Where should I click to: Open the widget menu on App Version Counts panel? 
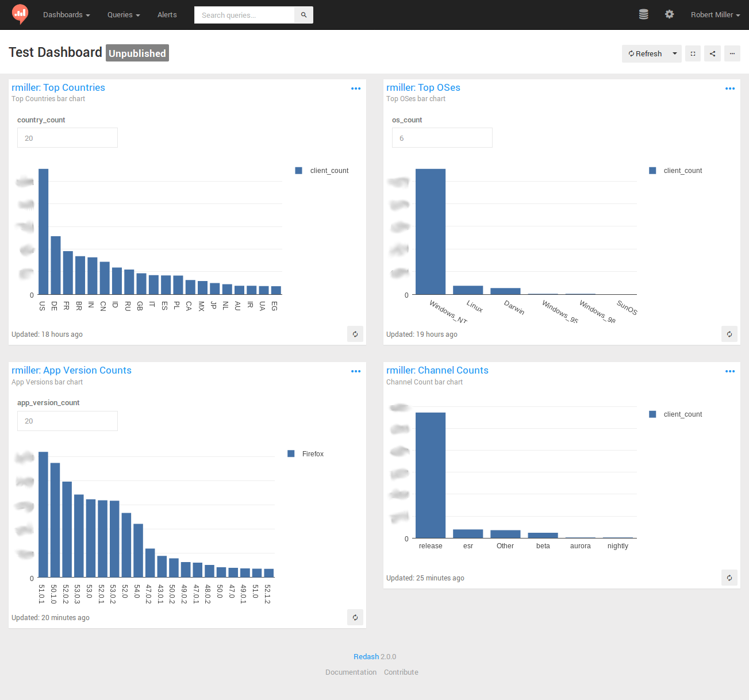click(355, 371)
